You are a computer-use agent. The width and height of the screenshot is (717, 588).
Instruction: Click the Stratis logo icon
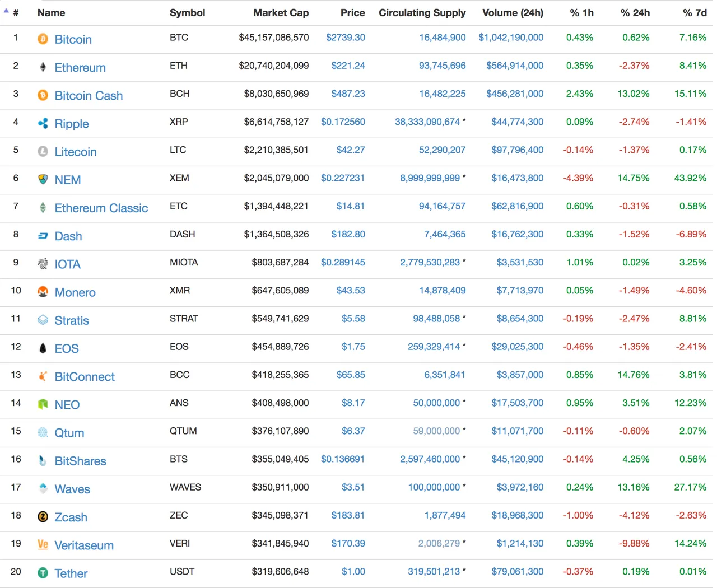43,320
